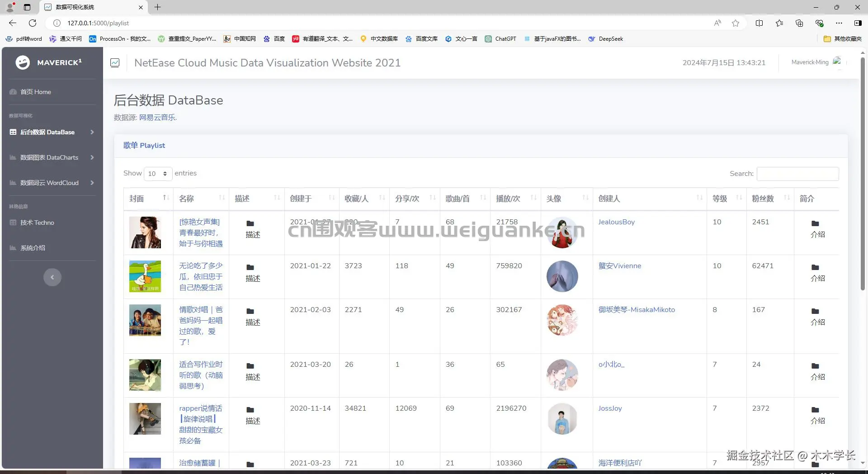This screenshot has height=474, width=868.
Task: Sort table by 粉丝数 column
Action: 770,199
